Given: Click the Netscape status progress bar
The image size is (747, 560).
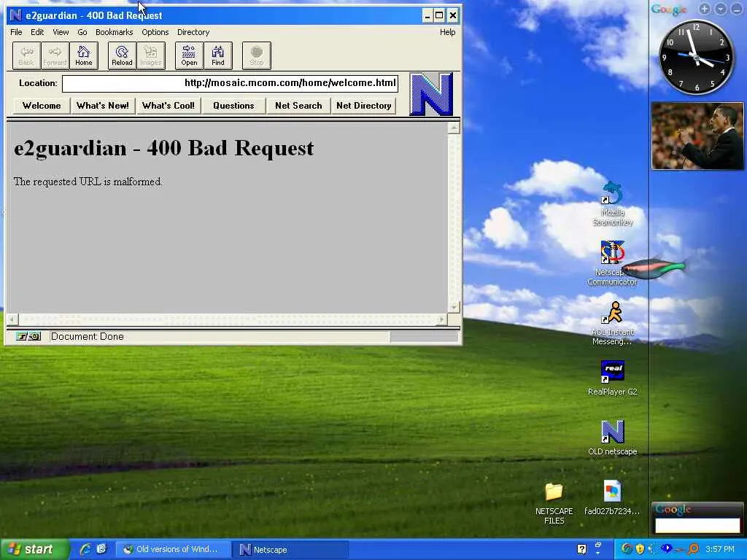Looking at the screenshot, I should coord(424,337).
